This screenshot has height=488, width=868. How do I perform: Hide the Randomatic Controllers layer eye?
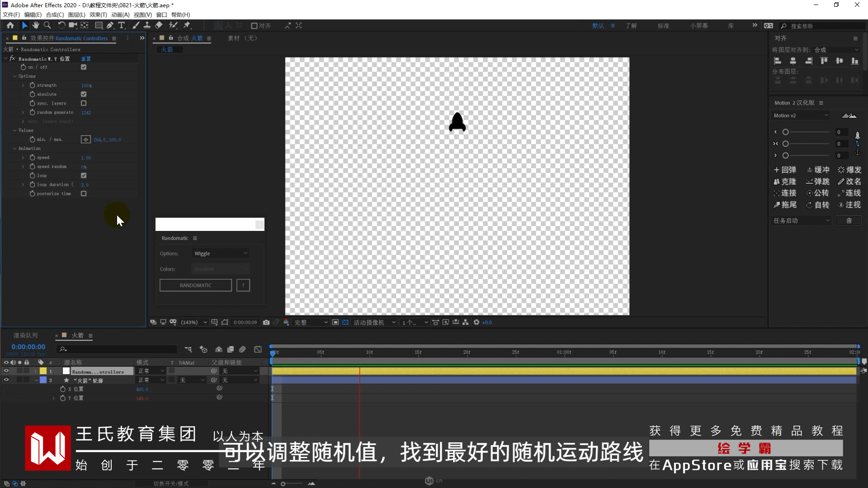(6, 371)
